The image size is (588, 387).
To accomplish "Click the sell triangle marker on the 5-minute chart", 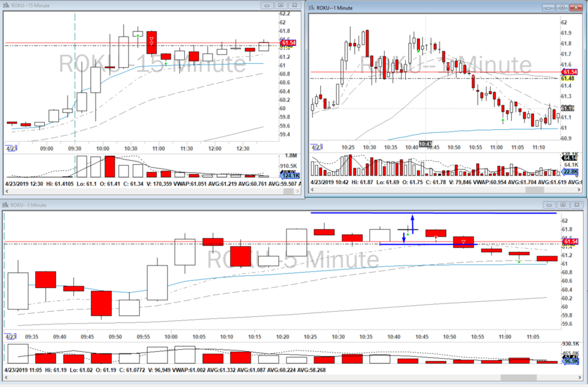I will [x=463, y=241].
